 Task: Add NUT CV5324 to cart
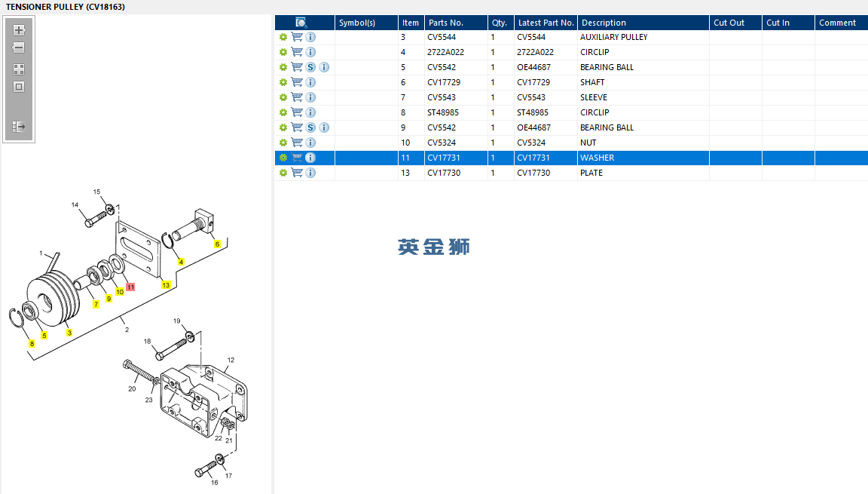tap(298, 143)
